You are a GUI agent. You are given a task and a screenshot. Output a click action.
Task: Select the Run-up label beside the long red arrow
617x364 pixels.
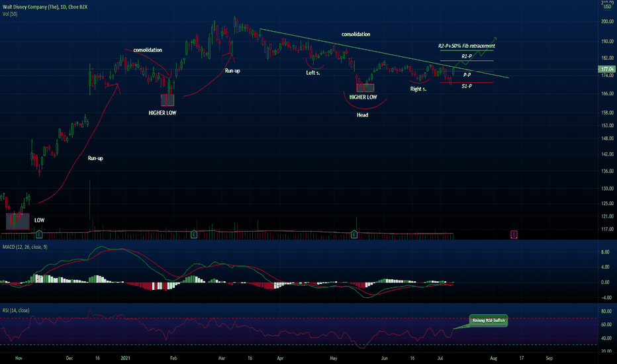pyautogui.click(x=95, y=158)
